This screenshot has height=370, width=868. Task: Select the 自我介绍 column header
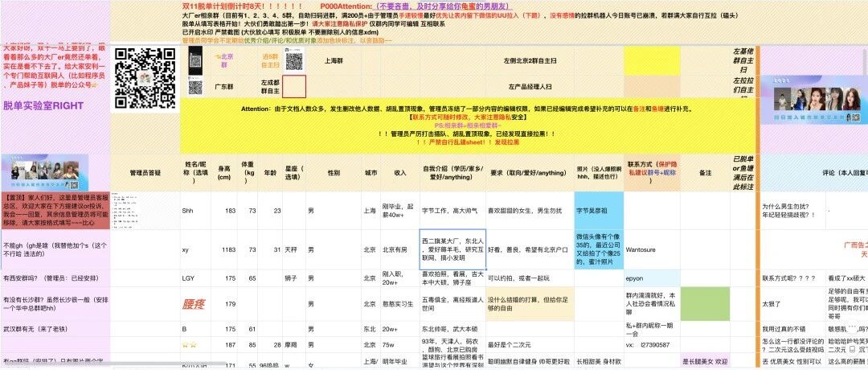(452, 173)
